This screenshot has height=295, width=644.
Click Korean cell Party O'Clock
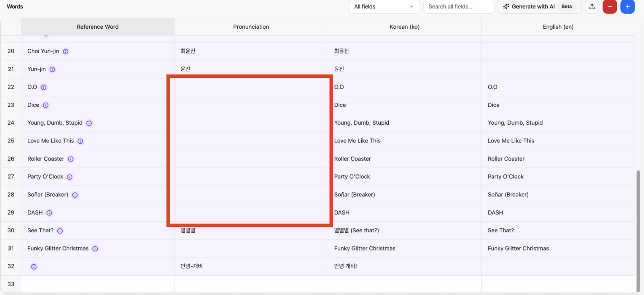click(x=405, y=177)
